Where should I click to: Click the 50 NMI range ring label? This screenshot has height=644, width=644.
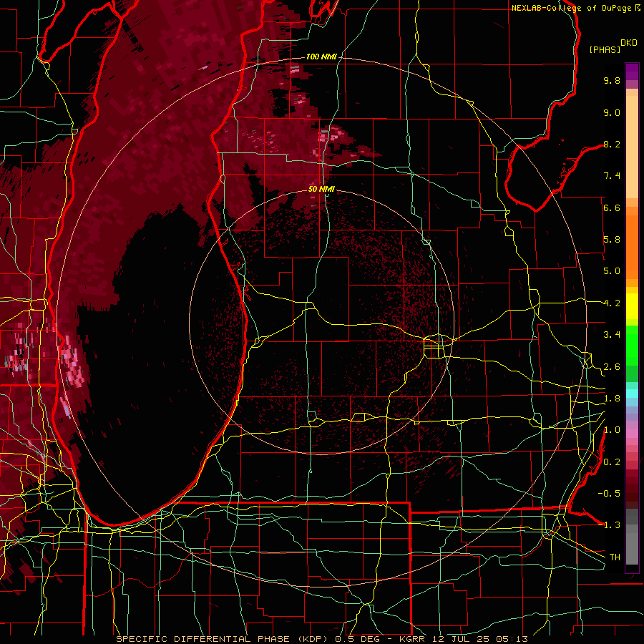tap(321, 189)
